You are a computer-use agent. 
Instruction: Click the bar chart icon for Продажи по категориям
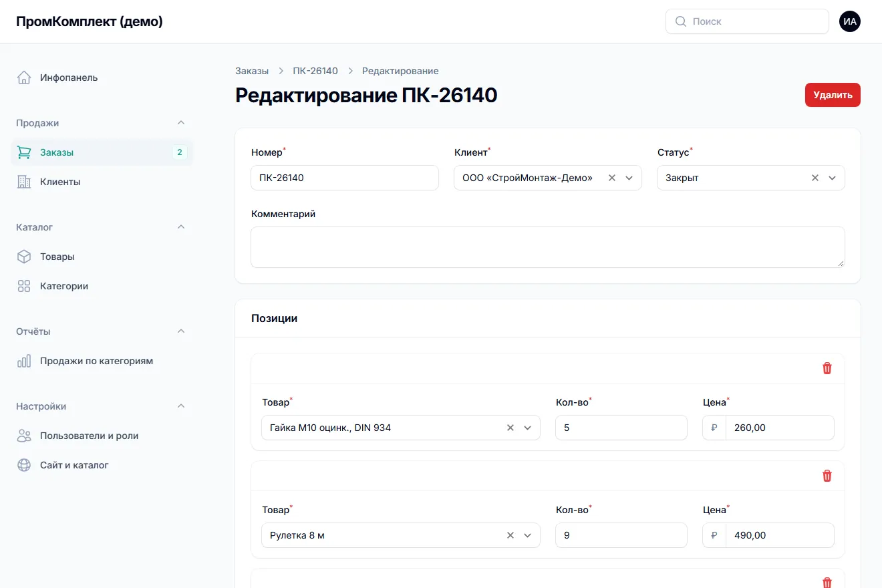(24, 361)
